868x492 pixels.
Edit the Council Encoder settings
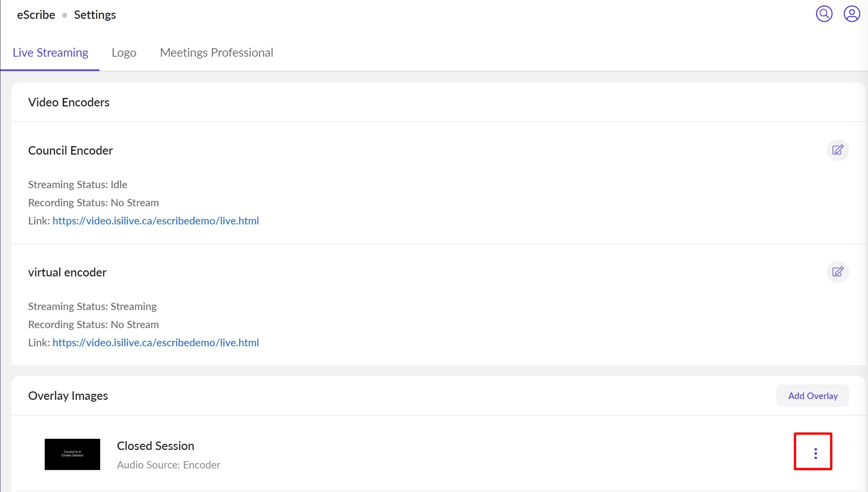838,150
